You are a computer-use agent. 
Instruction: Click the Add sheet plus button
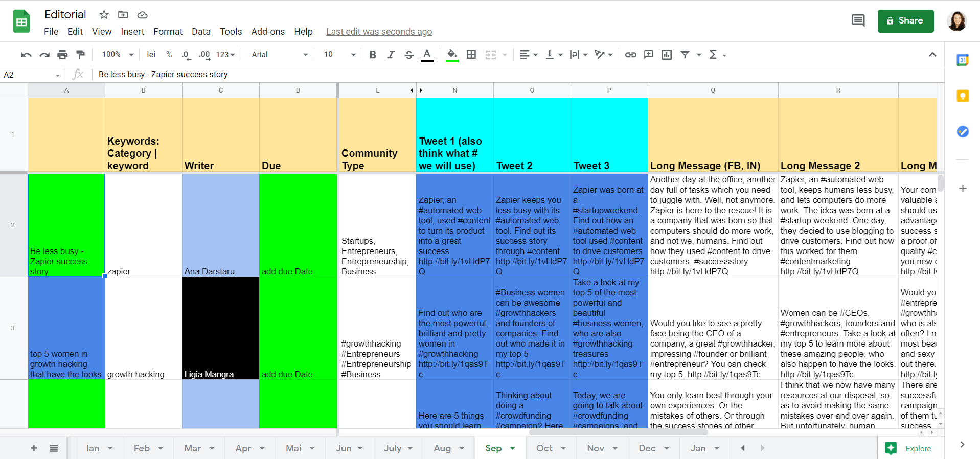click(x=34, y=448)
